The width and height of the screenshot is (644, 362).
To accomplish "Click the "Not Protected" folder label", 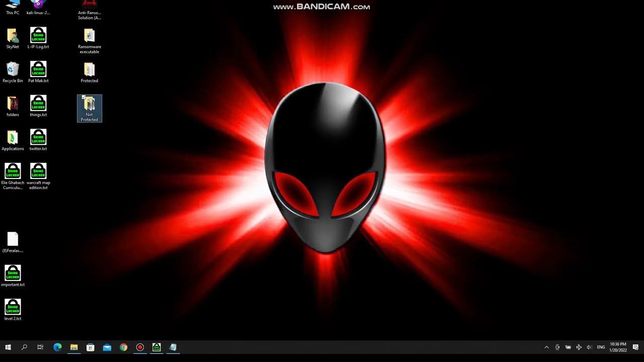I will (x=89, y=117).
